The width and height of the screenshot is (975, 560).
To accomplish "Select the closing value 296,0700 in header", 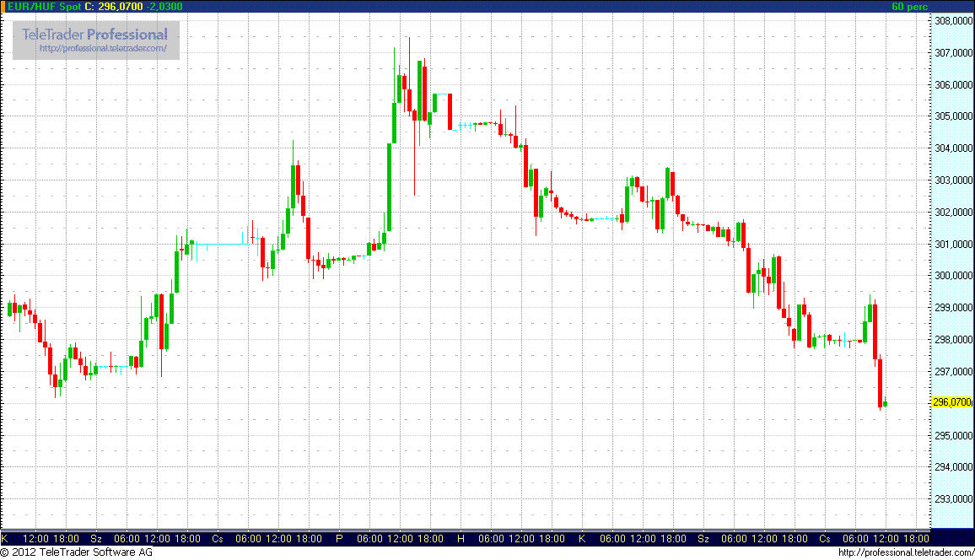I will coord(121,6).
